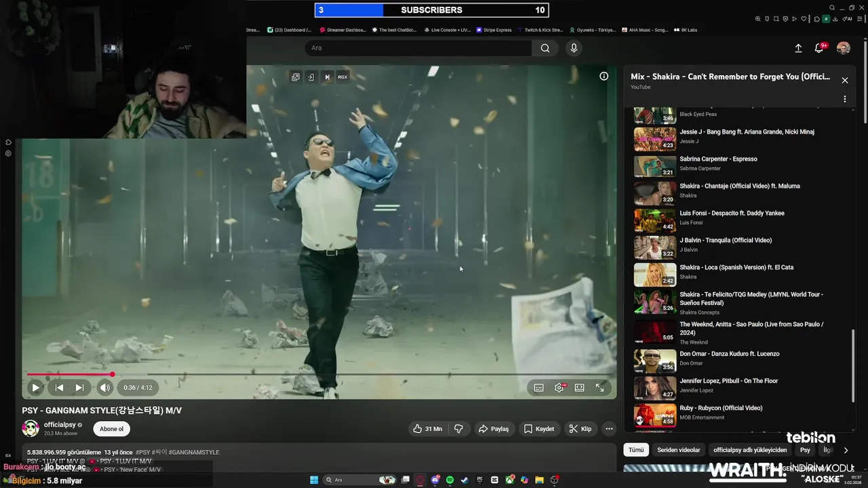This screenshot has width=868, height=488.
Task: Skip to next video in playlist
Action: tap(79, 388)
